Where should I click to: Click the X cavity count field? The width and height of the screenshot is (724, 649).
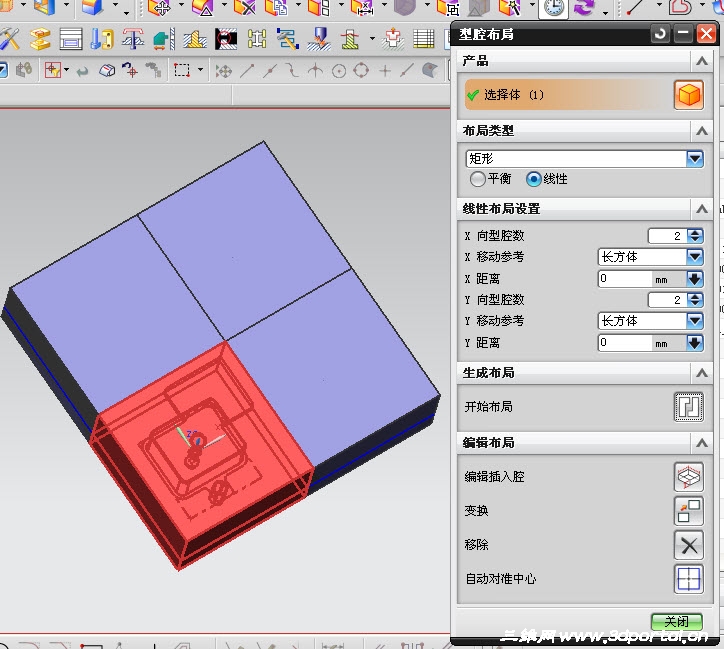tap(668, 236)
